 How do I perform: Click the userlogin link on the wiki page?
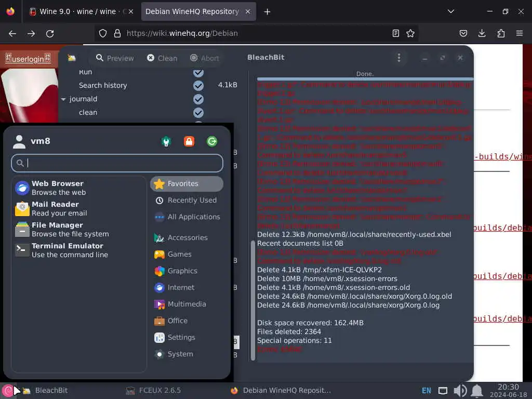coord(28,59)
